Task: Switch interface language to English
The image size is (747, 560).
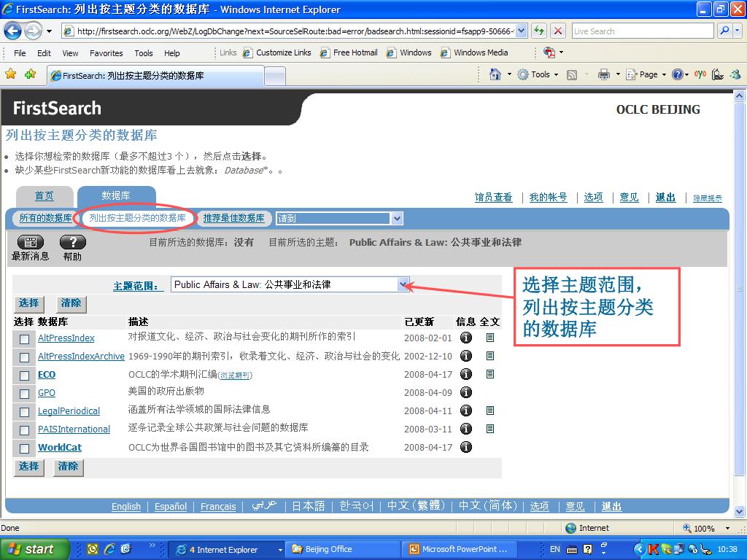Action: point(126,506)
